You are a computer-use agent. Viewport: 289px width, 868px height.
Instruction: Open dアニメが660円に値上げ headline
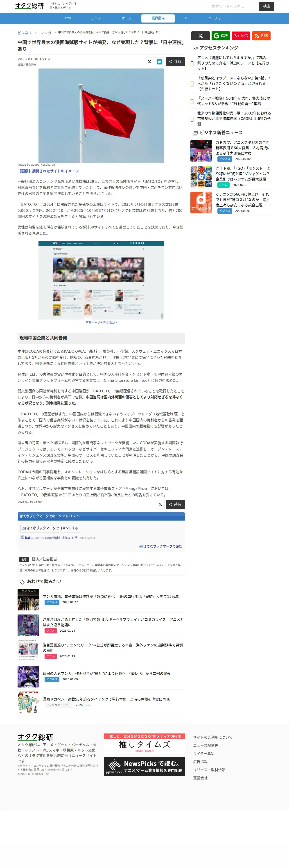[x=243, y=200]
